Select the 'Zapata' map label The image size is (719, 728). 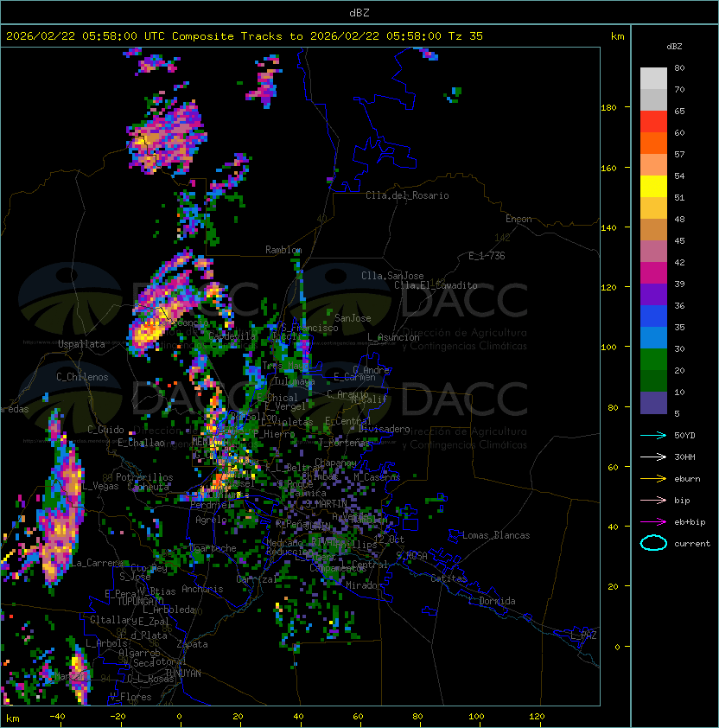(192, 644)
